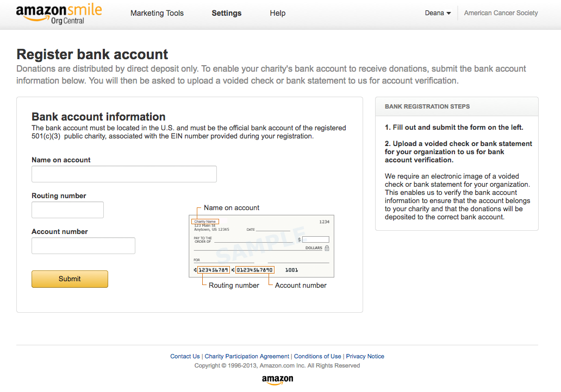View the Charity Participation Agreement

click(247, 356)
